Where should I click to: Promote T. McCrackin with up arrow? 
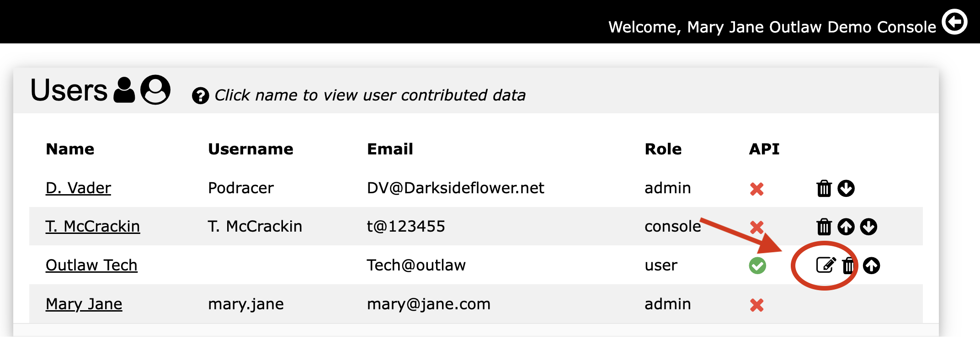click(846, 227)
